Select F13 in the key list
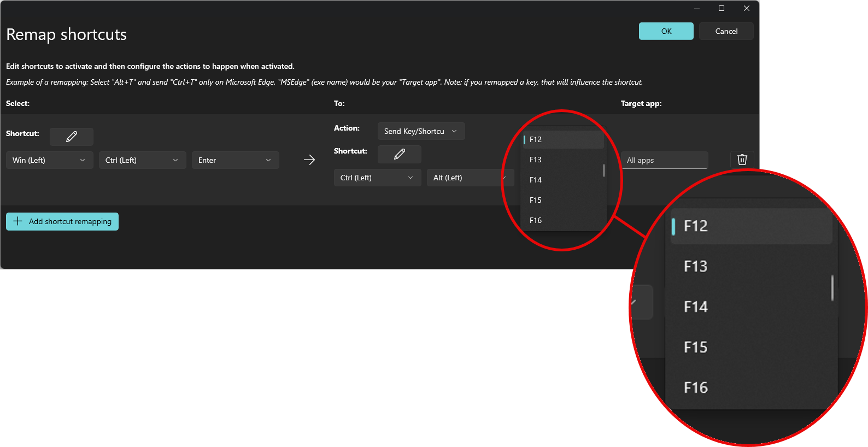Viewport: 868px width, 447px height. (564, 160)
